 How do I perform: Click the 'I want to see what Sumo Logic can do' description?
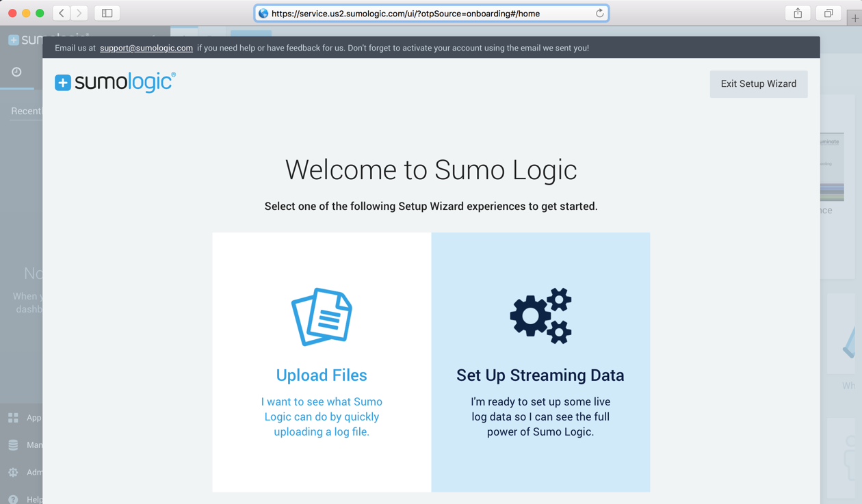322,416
